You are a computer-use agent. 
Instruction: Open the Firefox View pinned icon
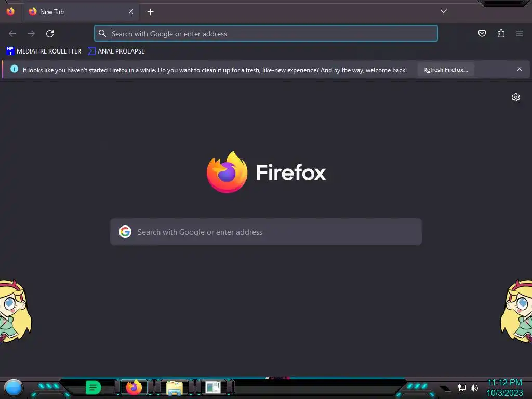pos(10,11)
